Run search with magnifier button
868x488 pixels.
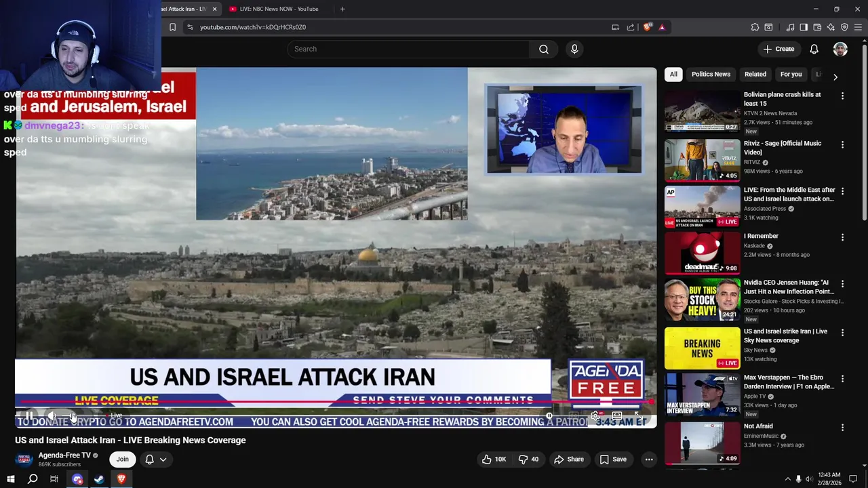pyautogui.click(x=544, y=49)
